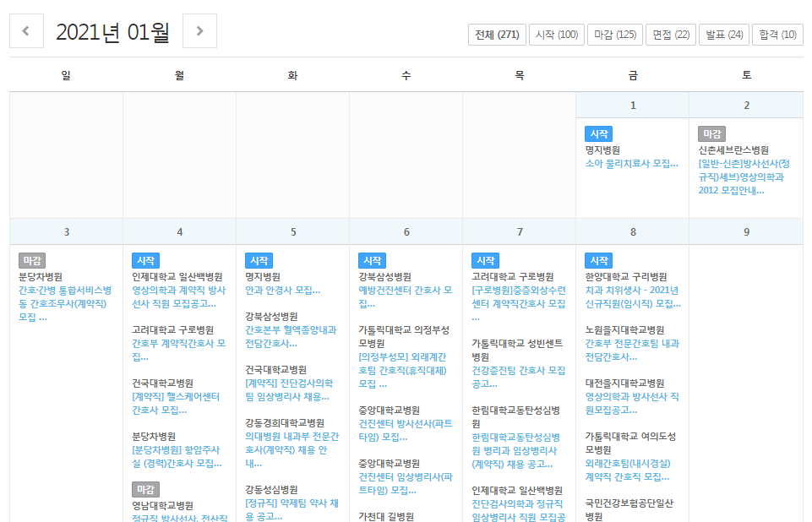Select the 시작 (100) filter tab

click(x=557, y=35)
